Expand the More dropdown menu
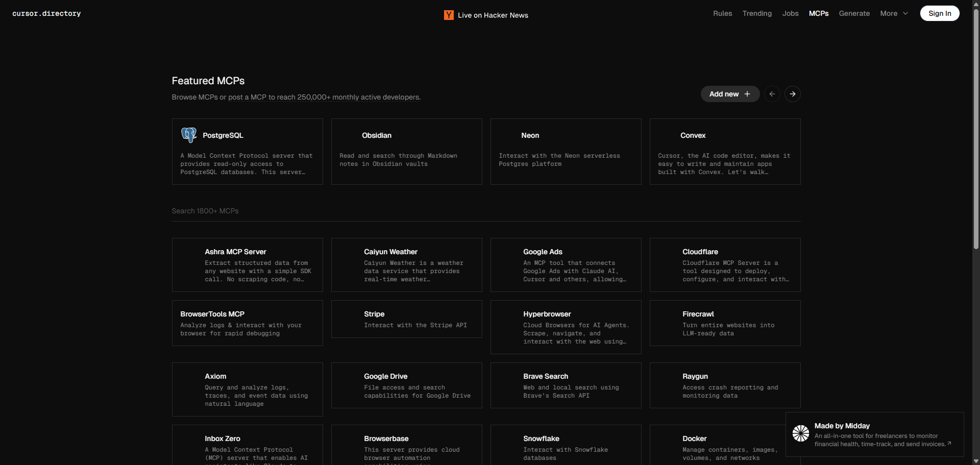 click(894, 14)
